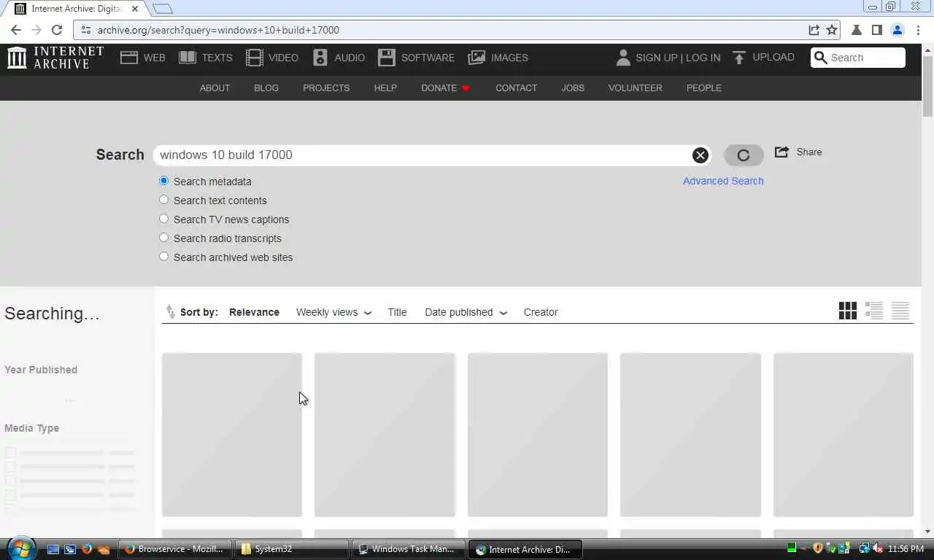
Task: Sort results by Creator
Action: tap(541, 312)
